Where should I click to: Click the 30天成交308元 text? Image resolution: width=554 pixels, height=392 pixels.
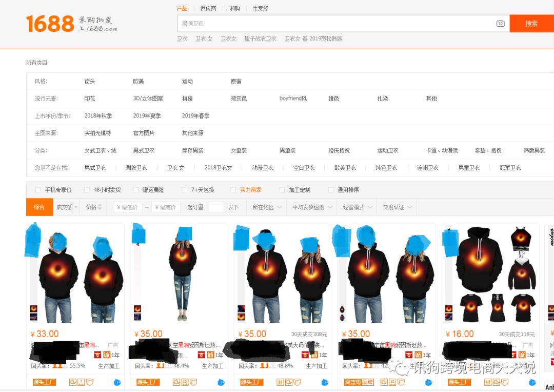tap(309, 335)
